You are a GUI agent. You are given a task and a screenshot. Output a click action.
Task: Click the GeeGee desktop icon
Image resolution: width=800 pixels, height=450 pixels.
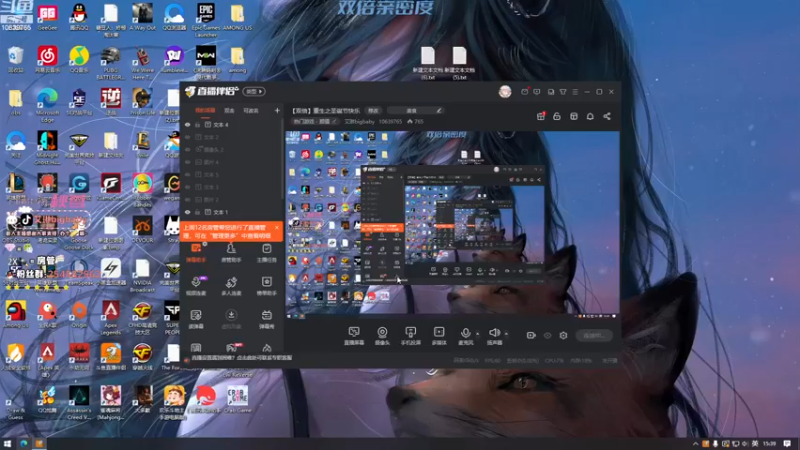[47, 17]
